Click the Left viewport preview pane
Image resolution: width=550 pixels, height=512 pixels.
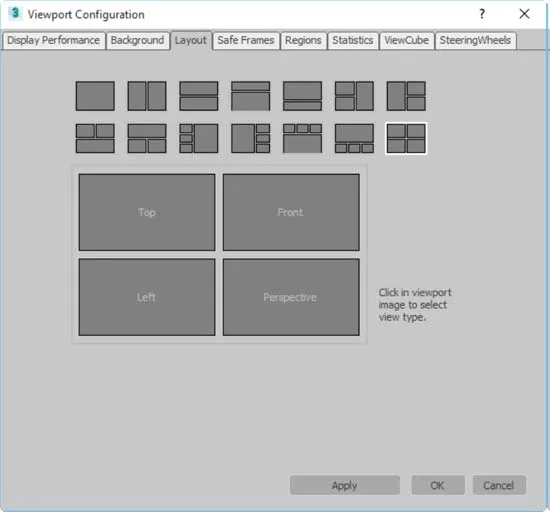[147, 297]
